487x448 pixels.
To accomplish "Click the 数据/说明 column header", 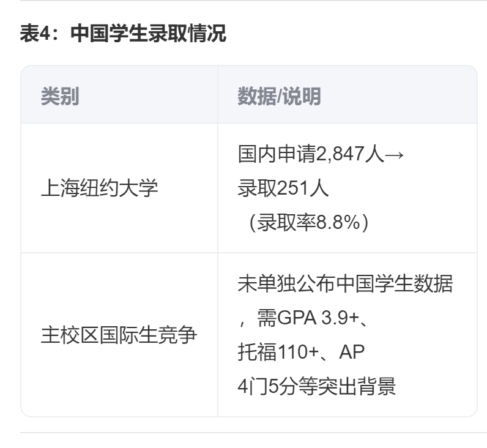I will (279, 96).
